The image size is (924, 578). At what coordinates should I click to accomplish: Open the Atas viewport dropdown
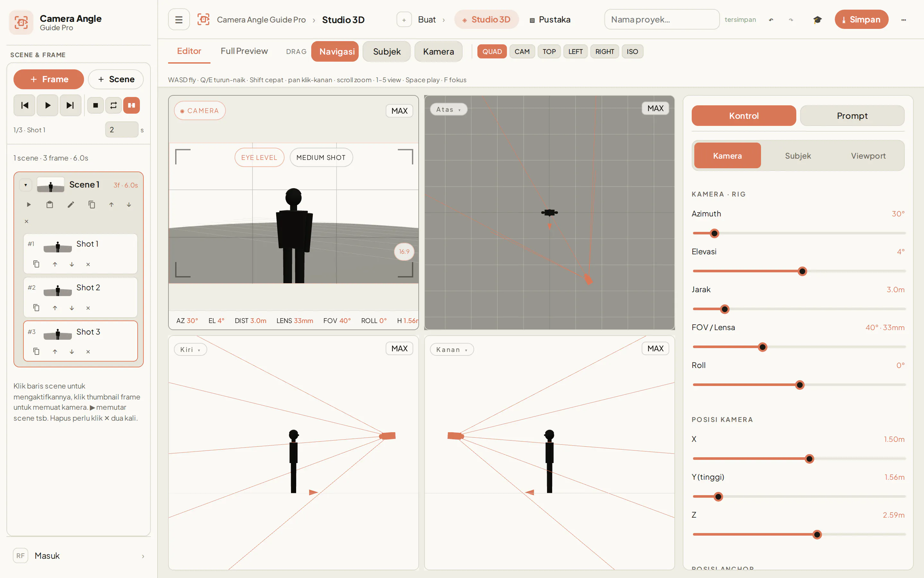pyautogui.click(x=449, y=109)
